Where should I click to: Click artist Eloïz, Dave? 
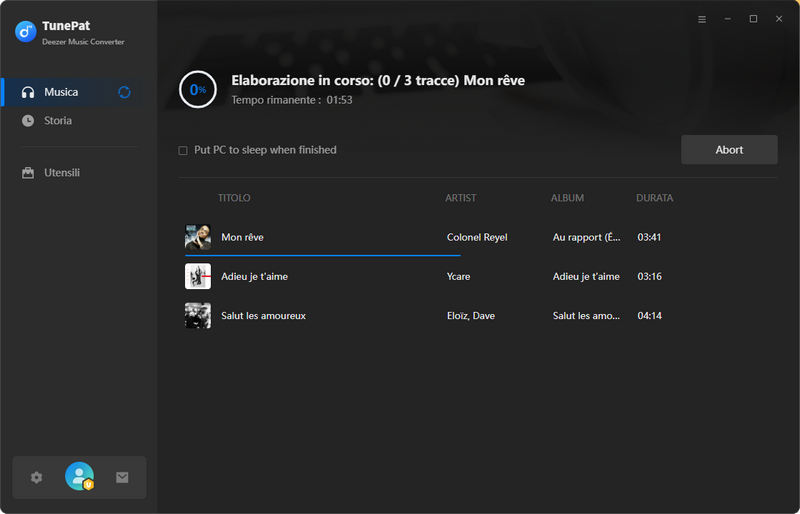click(x=471, y=316)
